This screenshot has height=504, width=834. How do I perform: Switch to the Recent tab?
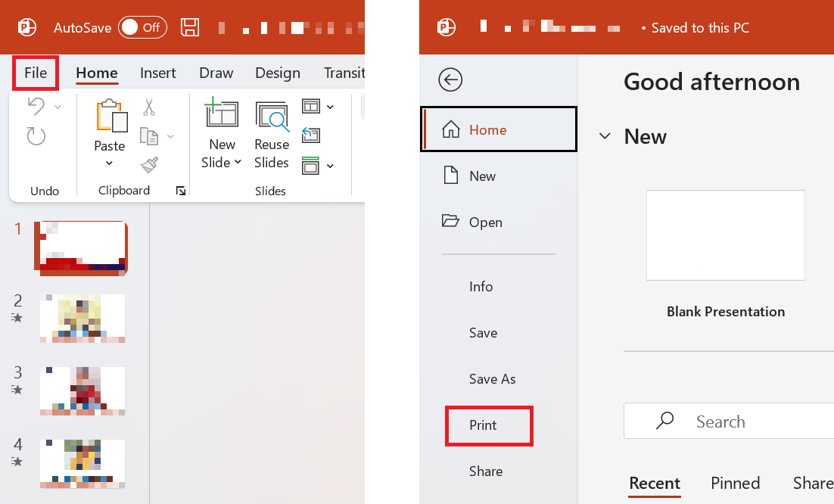pos(654,484)
